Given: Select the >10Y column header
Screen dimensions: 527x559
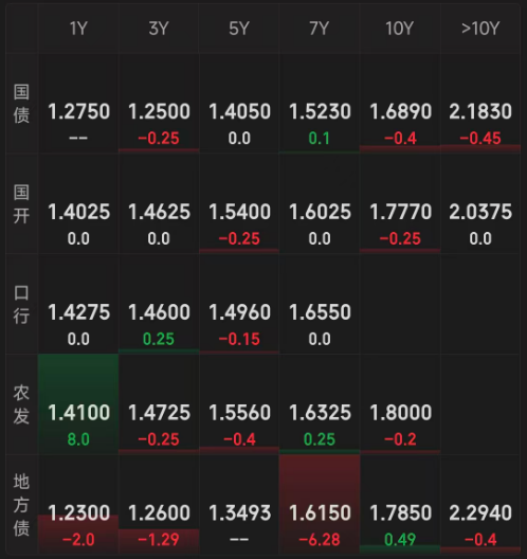Looking at the screenshot, I should (x=480, y=28).
